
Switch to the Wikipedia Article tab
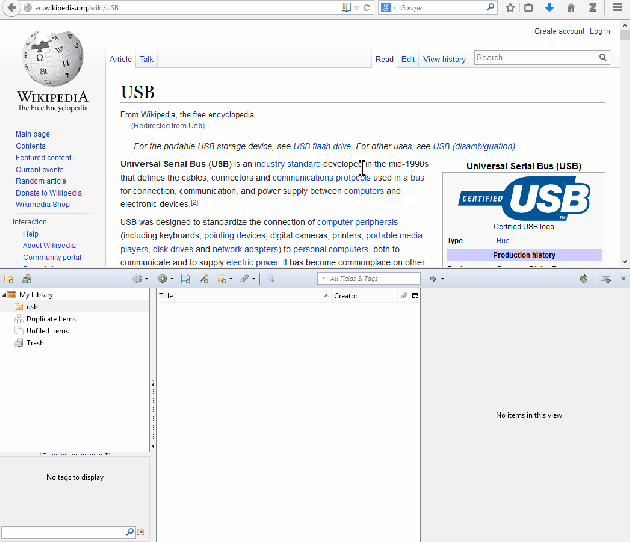(121, 59)
